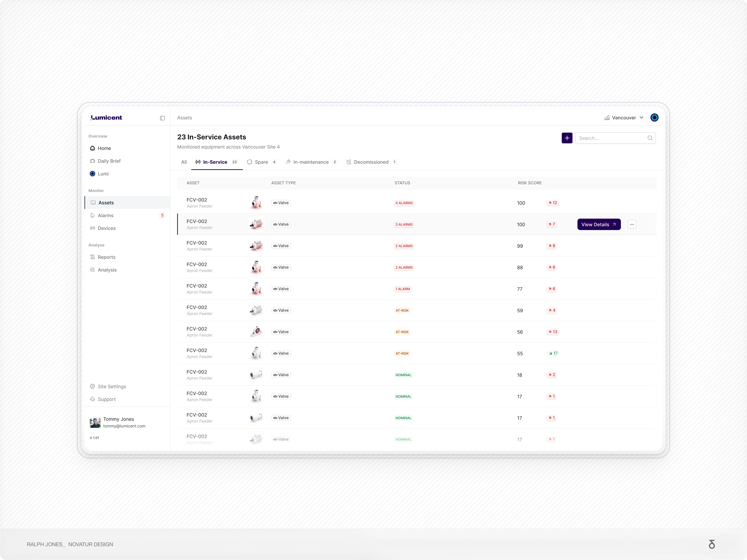The height and width of the screenshot is (560, 747).
Task: Click the 3 ALARMS status badge
Action: 404,225
